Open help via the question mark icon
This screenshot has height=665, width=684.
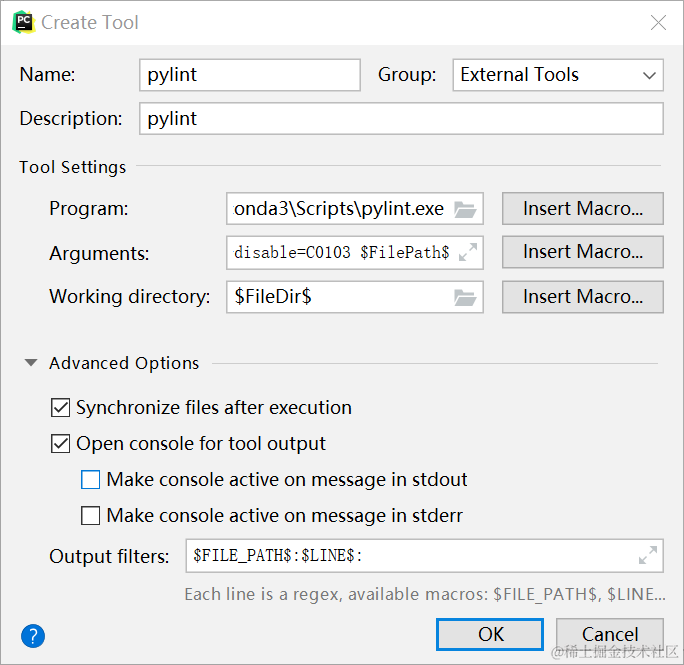pos(33,636)
